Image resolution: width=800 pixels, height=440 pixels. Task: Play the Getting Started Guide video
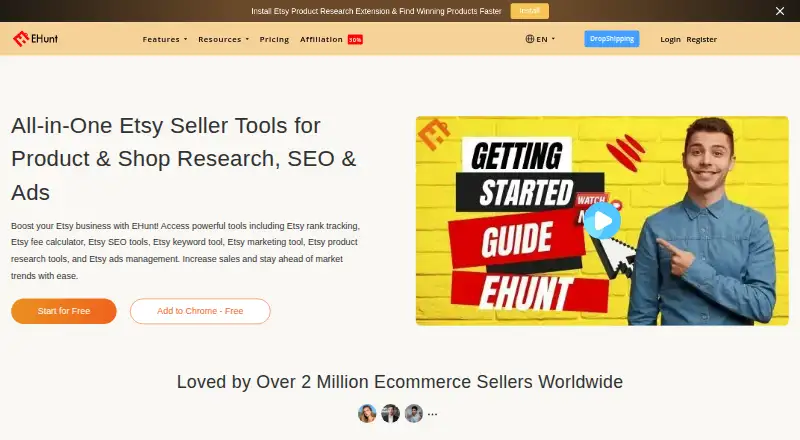click(x=603, y=221)
